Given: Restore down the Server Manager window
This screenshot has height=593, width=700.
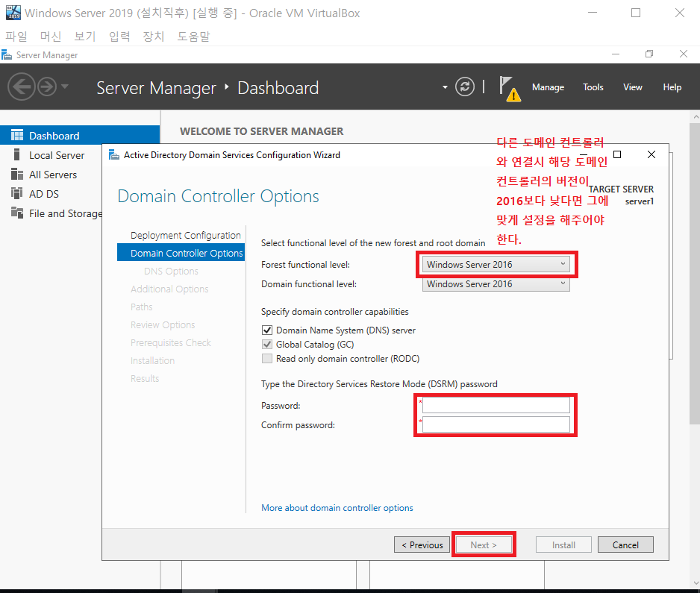Looking at the screenshot, I should coord(649,54).
